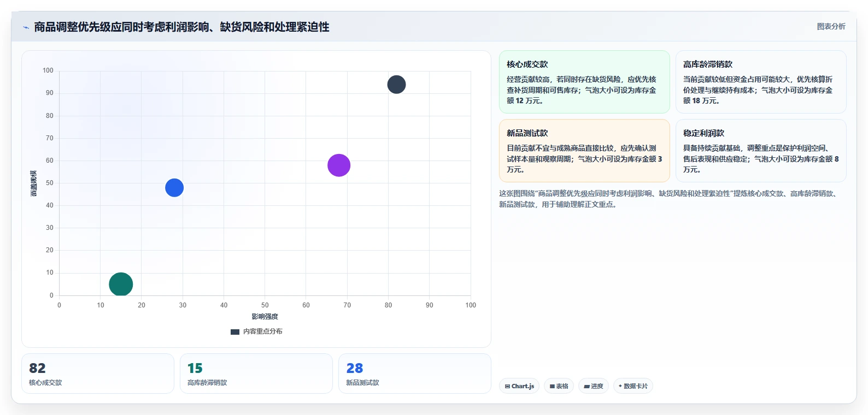Select the purple bubble in the chart

click(339, 165)
